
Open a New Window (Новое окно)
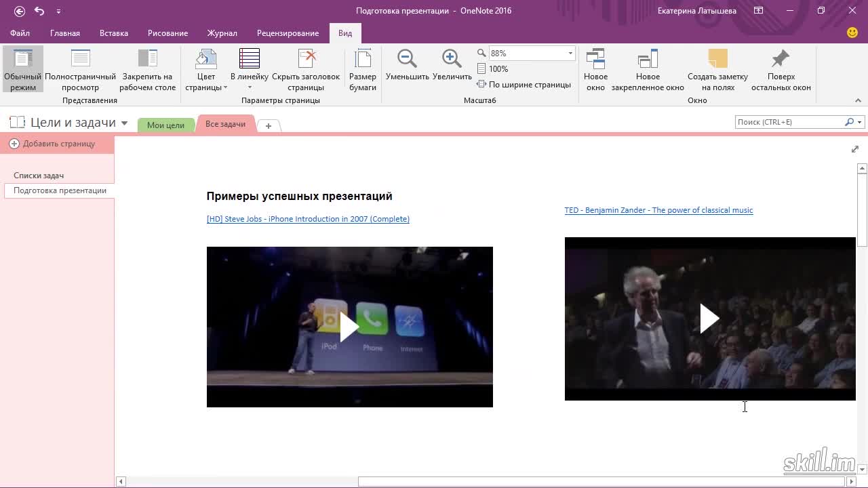tap(595, 70)
